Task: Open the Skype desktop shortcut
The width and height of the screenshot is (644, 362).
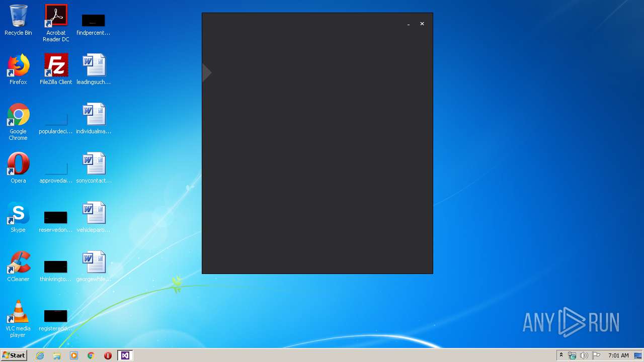Action: pos(18,217)
